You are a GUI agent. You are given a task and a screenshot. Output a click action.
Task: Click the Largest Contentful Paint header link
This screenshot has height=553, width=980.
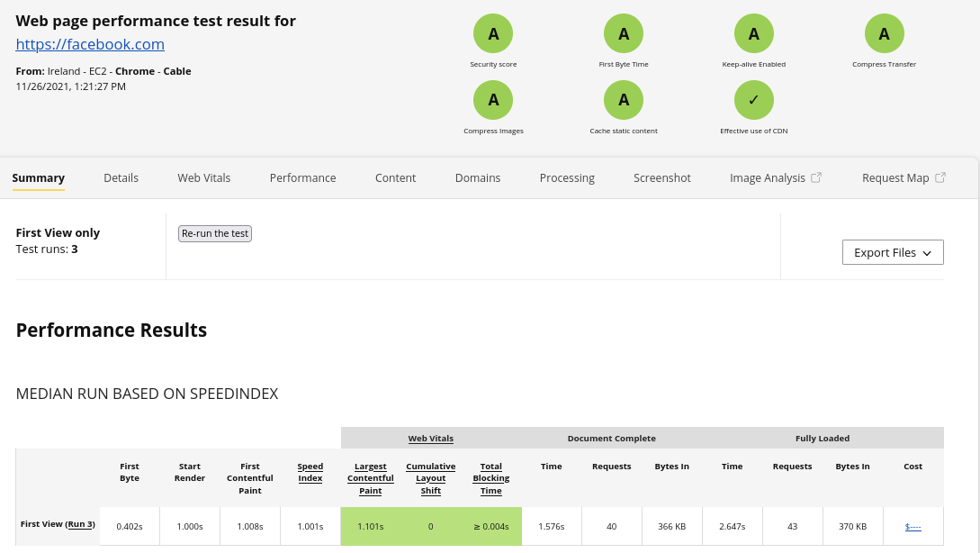click(x=371, y=478)
